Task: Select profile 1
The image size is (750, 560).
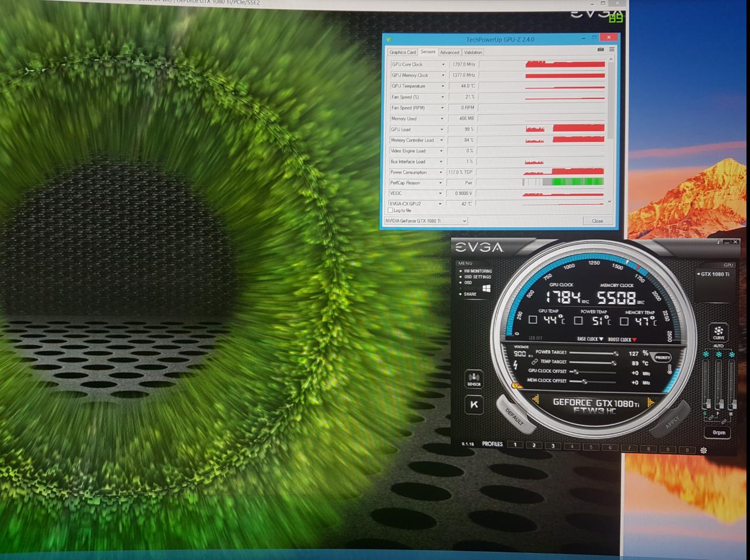Action: [x=515, y=445]
